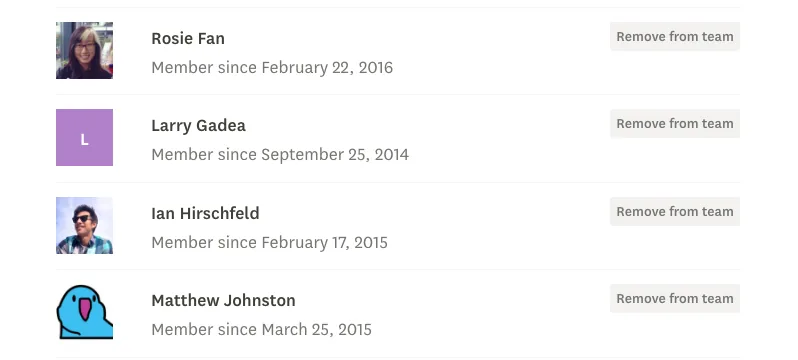The width and height of the screenshot is (798, 360).
Task: Click 'Member since February 17, 2015' text
Action: pos(270,242)
